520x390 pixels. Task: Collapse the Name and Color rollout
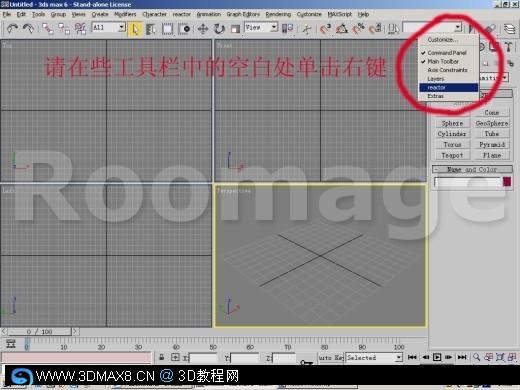[472, 169]
